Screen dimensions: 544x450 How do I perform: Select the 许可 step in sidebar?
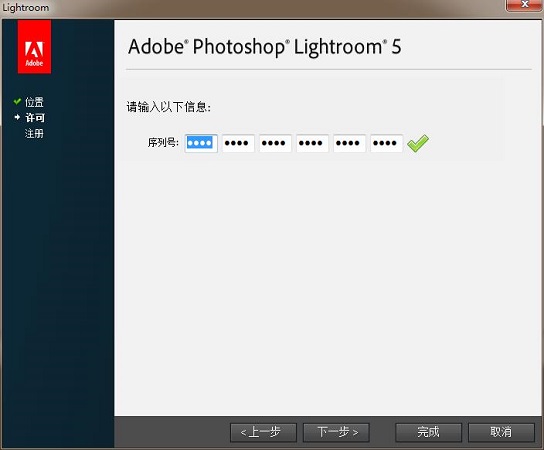coord(35,118)
